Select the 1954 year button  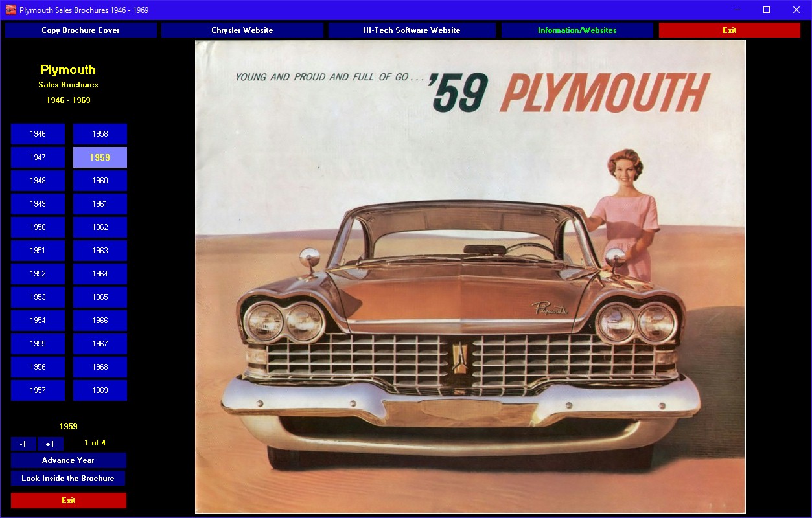(38, 321)
